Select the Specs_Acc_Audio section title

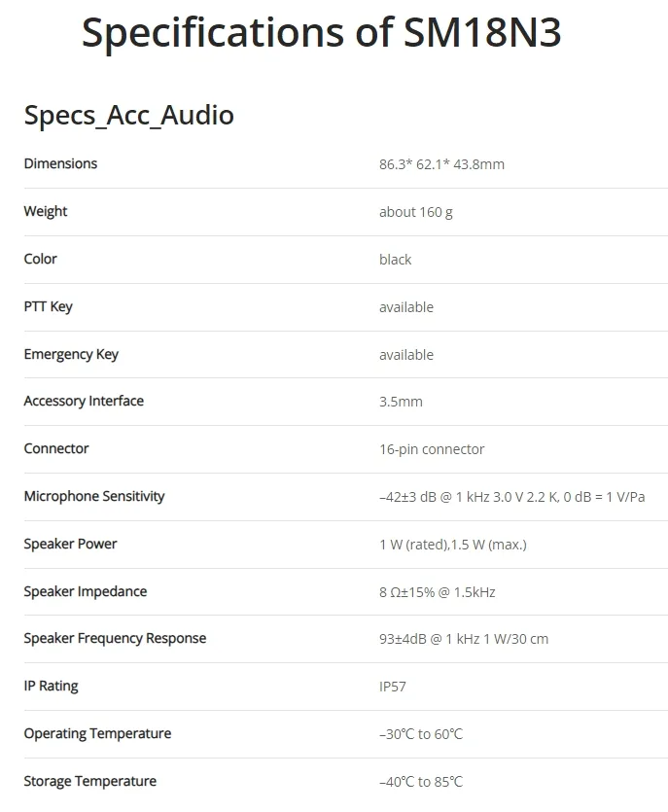[129, 115]
